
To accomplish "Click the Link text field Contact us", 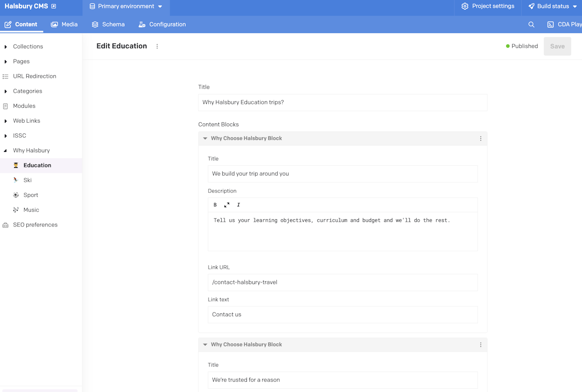I will (343, 314).
